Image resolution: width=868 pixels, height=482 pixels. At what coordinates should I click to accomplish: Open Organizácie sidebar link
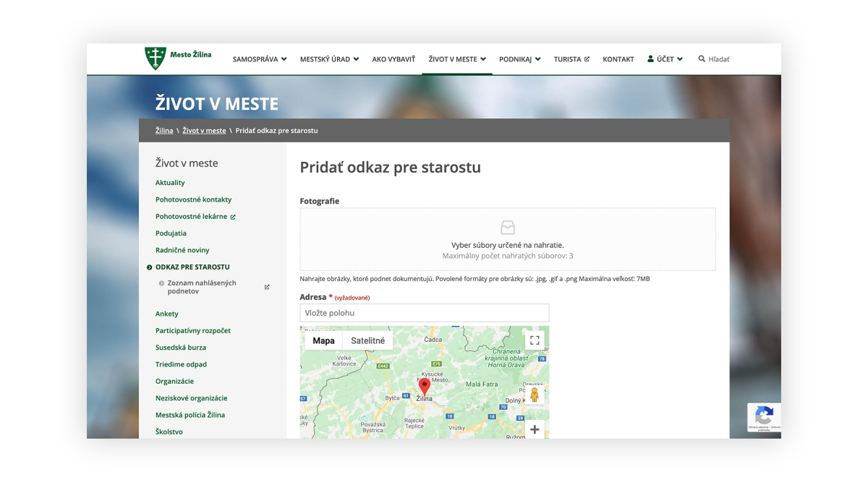174,381
